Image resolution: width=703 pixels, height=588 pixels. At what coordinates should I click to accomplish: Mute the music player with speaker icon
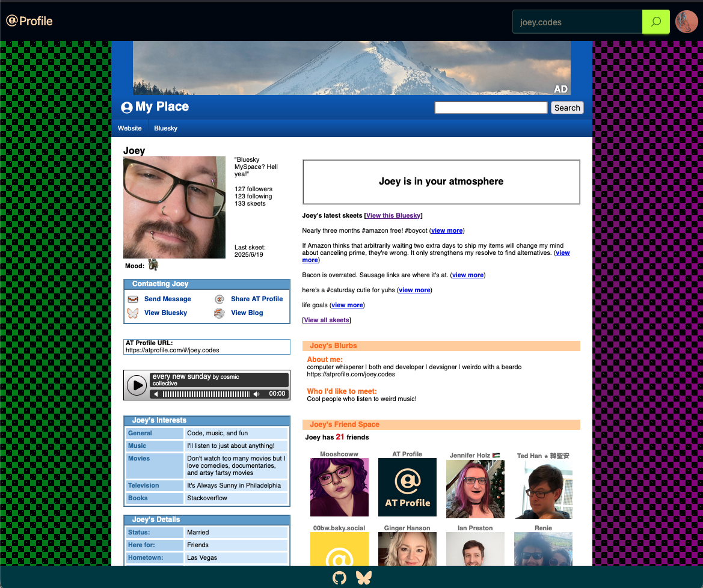click(x=156, y=394)
